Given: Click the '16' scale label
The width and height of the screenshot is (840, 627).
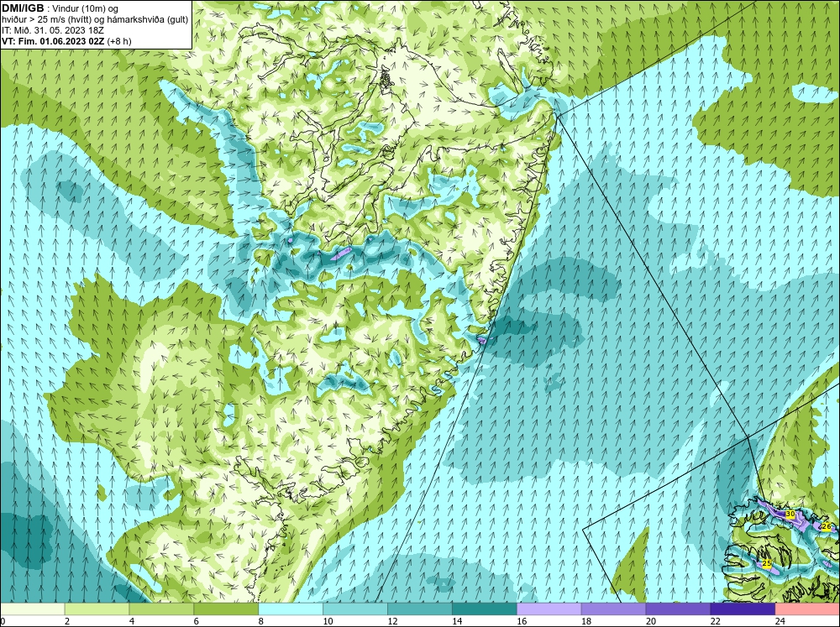Looking at the screenshot, I should click(x=522, y=621).
